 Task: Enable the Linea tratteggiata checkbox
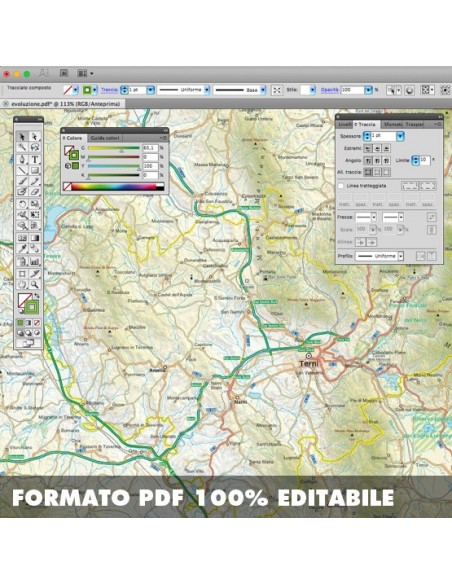340,185
